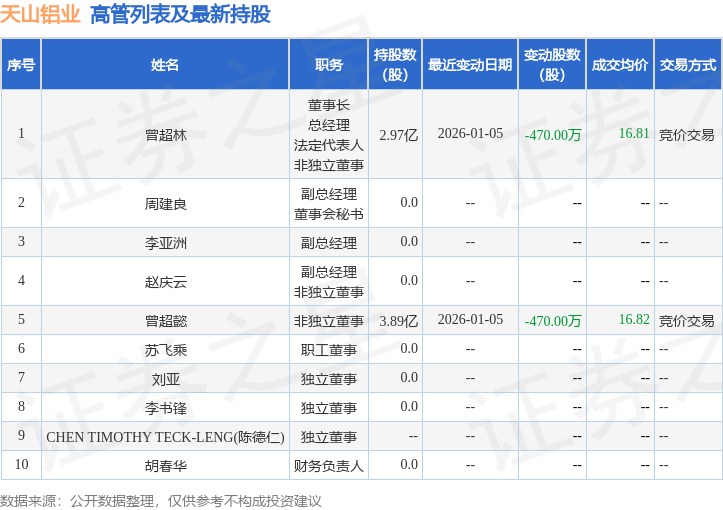Click 曾超懿's 竞价交易 cell
Image resolution: width=723 pixels, height=510 pixels.
687,320
